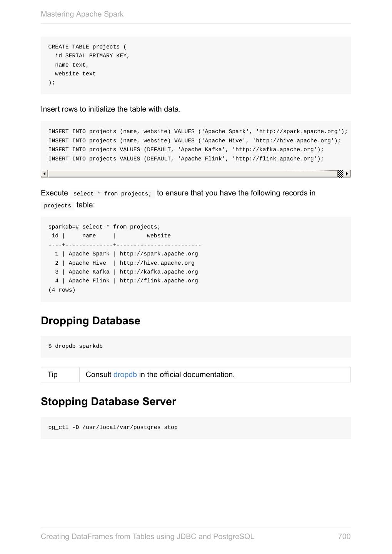Click the pg_ctl stop command line
Screen dimensions: 392x554
click(x=113, y=427)
